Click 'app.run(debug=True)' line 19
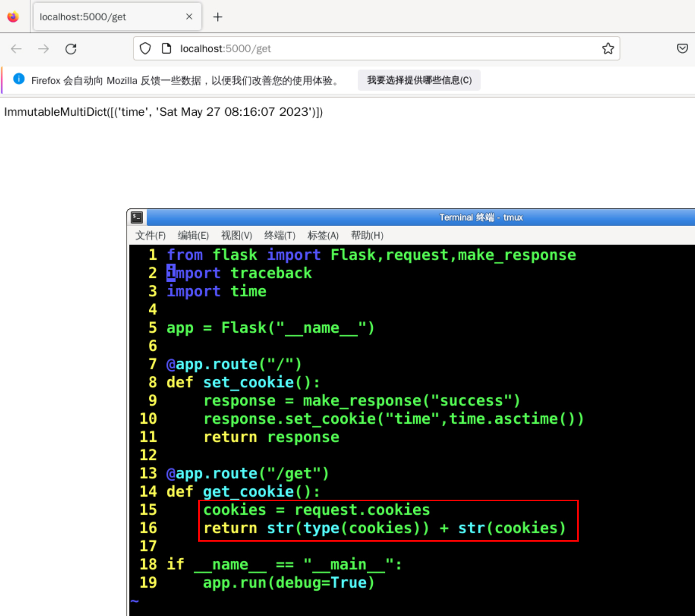695x616 pixels. [x=289, y=583]
